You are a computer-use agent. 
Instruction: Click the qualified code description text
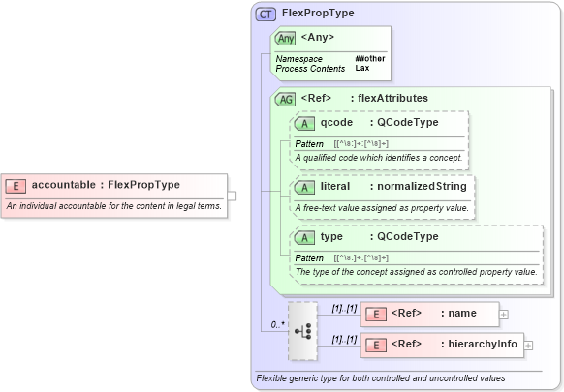click(378, 158)
